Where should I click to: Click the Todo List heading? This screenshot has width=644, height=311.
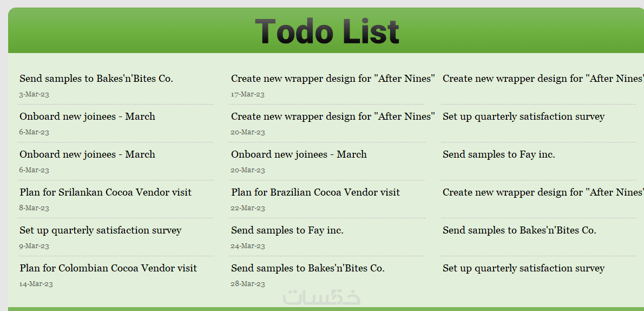tap(327, 32)
